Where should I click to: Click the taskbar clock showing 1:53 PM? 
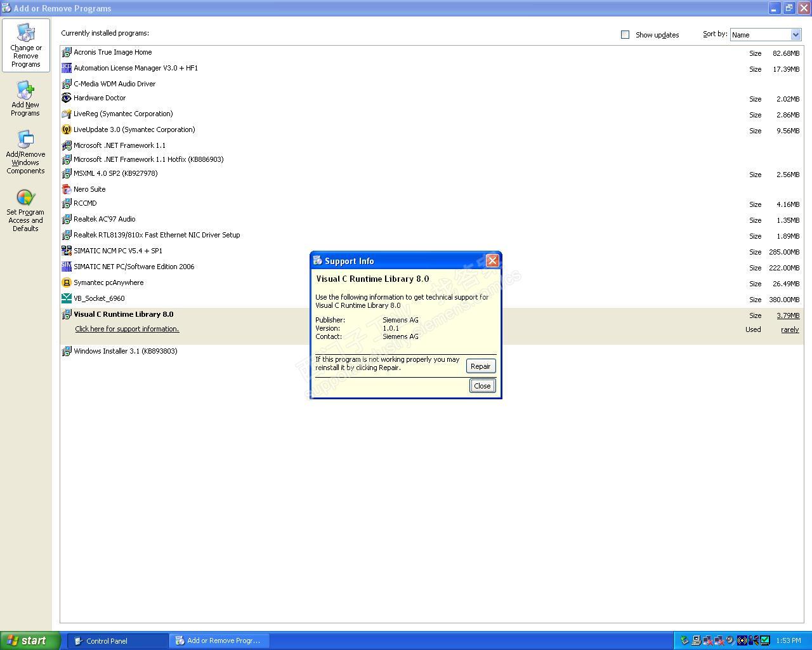click(788, 641)
